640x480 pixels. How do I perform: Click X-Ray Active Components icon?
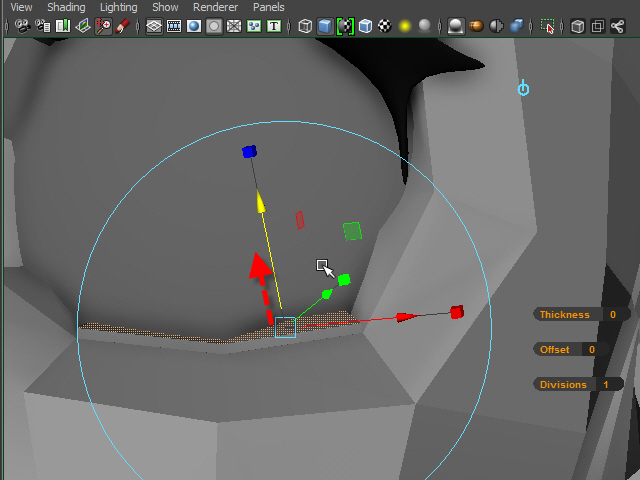click(x=598, y=27)
